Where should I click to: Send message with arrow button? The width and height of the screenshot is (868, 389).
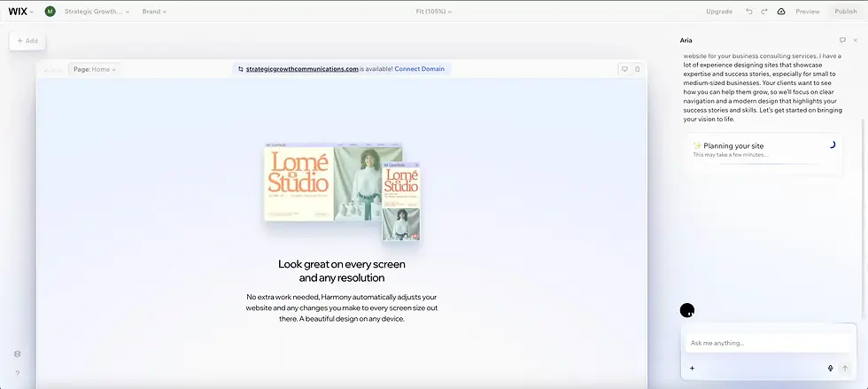845,368
